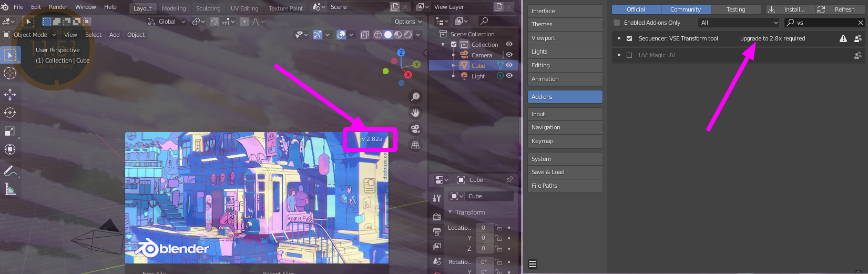Activate the Cursor tool

(x=11, y=73)
